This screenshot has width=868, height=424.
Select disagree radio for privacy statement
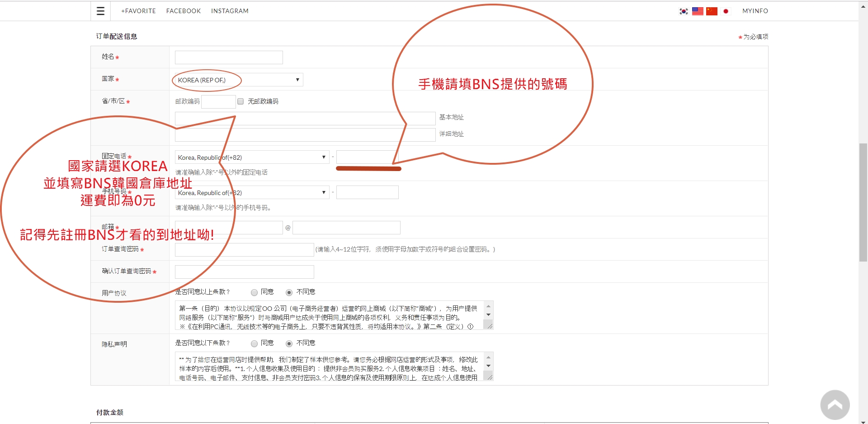[x=289, y=343]
